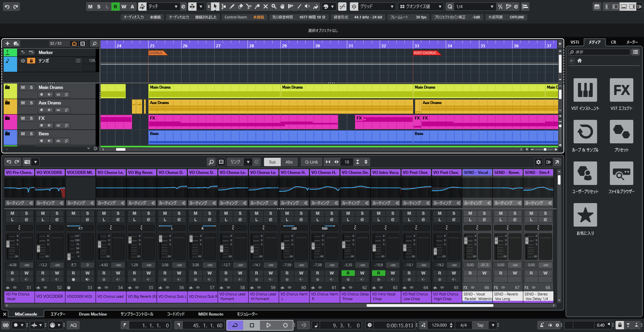Click the Redo arrow in top toolbar
The image size is (644, 332).
15,7
